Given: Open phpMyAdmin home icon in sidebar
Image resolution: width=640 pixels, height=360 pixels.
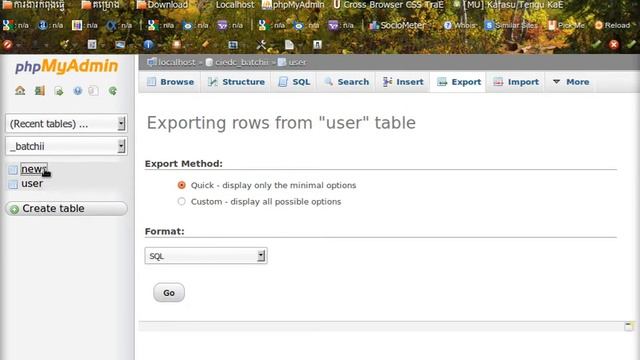Looking at the screenshot, I should 20,91.
